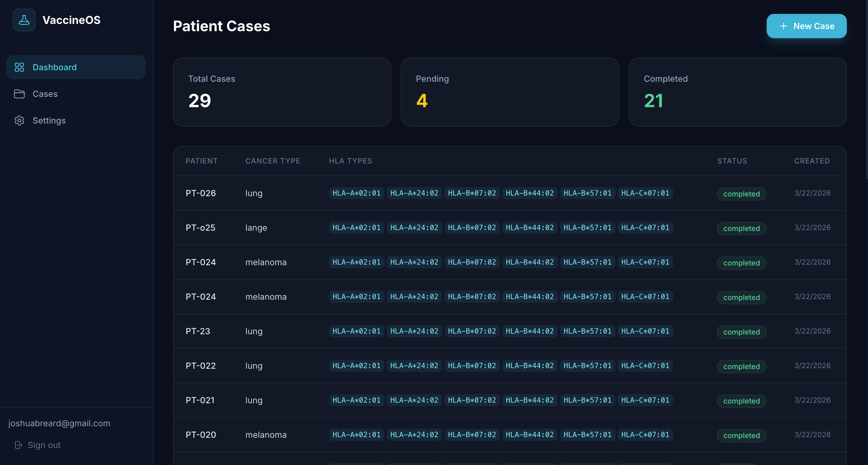
Task: Click the Settings gear icon
Action: point(19,120)
